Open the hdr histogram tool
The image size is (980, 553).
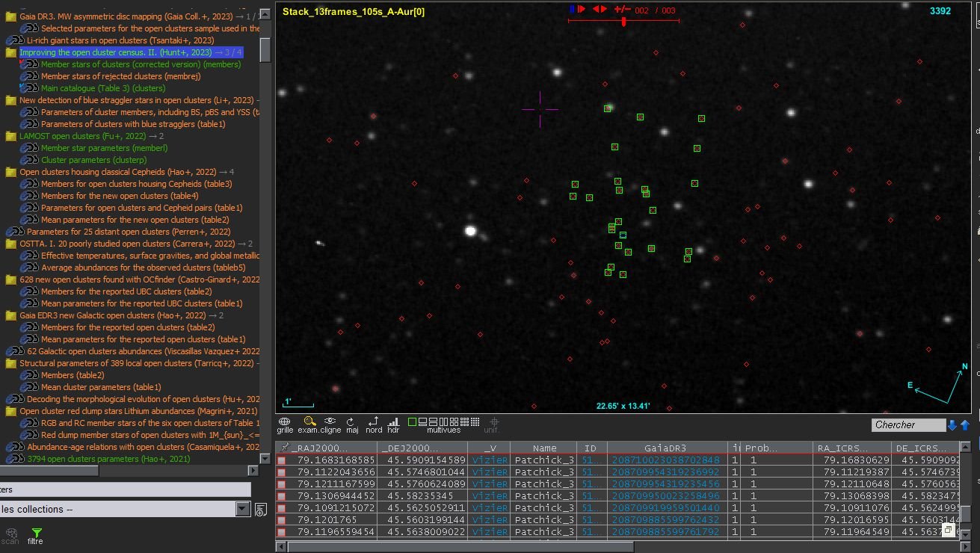tap(394, 422)
